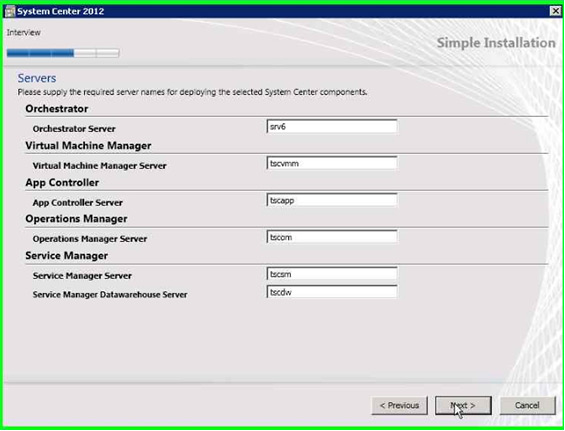Click the App Controller section heading
This screenshot has width=565, height=431.
click(x=62, y=183)
